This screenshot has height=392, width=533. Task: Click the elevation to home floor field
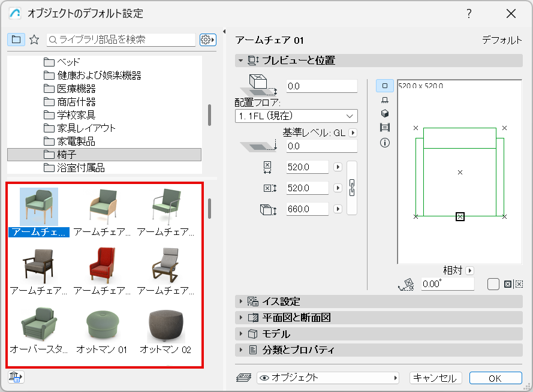(321, 86)
